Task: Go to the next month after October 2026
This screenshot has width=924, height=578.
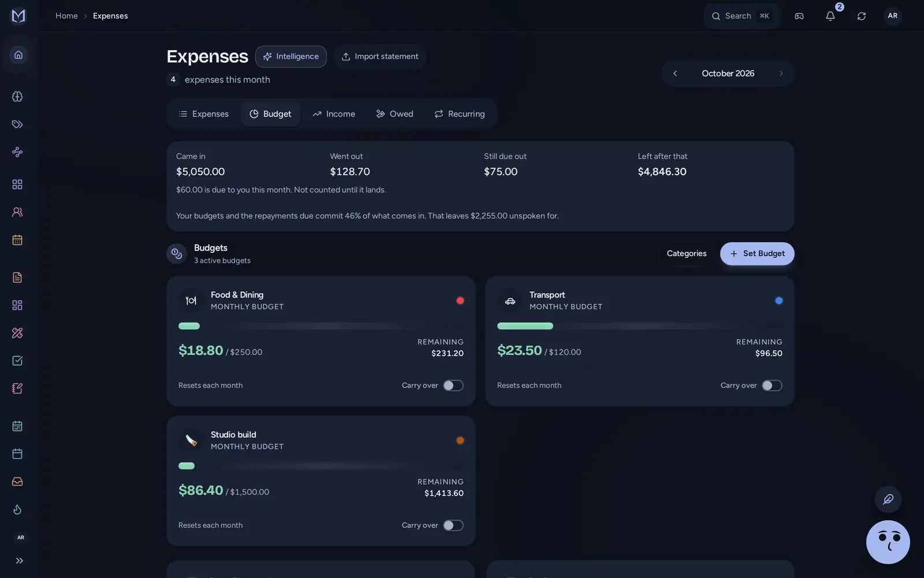Action: pyautogui.click(x=781, y=73)
